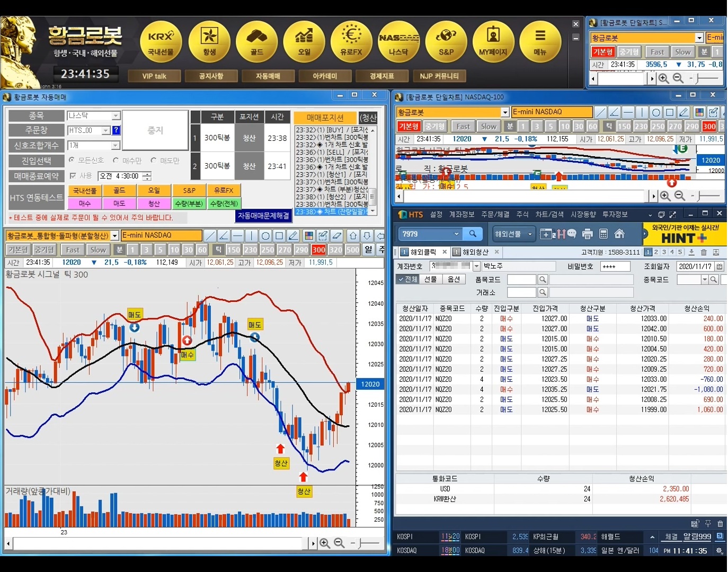Open the calculator icon in HTS toolbar
This screenshot has width=728, height=572.
tap(603, 234)
